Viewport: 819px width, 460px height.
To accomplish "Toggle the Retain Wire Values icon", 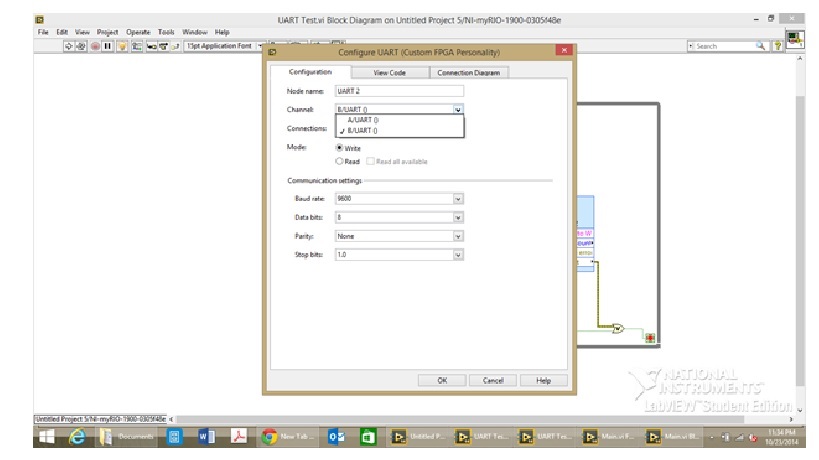I will coord(136,46).
